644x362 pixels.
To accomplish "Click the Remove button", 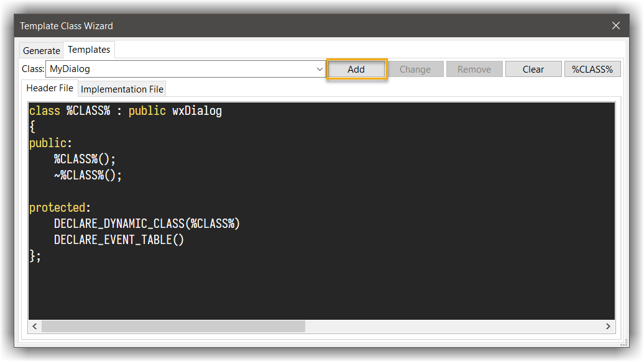I will (474, 70).
